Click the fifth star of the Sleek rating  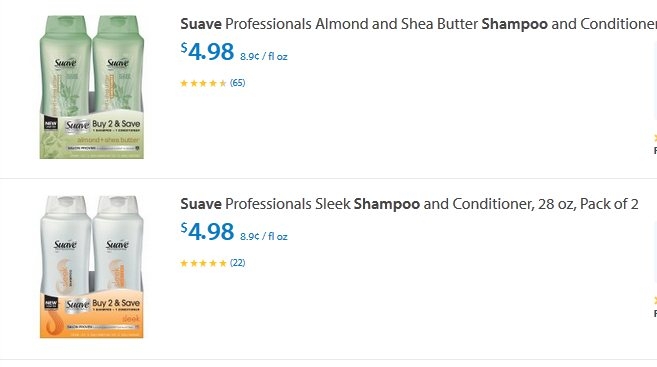pos(222,263)
